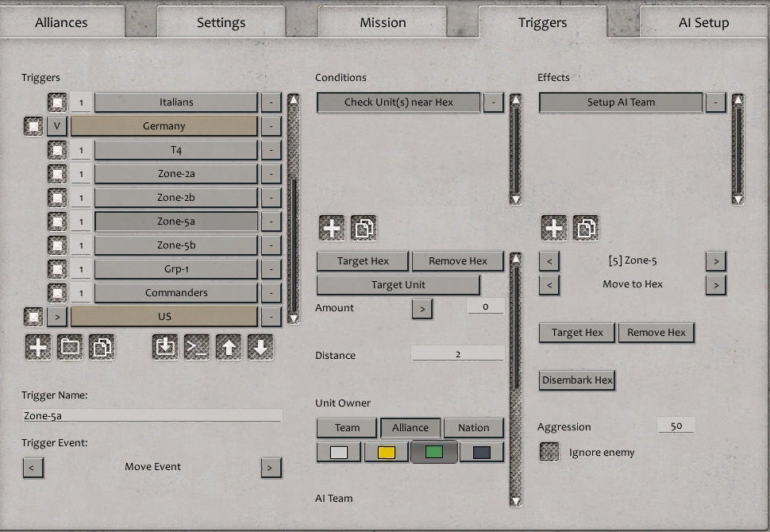
Task: Click Remove Hex in Conditions
Action: click(x=458, y=261)
